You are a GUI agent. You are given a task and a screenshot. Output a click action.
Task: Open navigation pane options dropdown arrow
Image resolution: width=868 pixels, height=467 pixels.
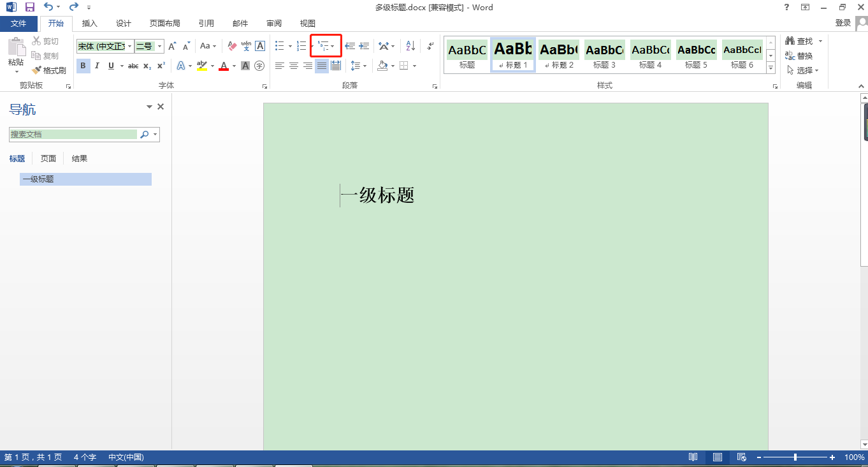click(x=149, y=107)
